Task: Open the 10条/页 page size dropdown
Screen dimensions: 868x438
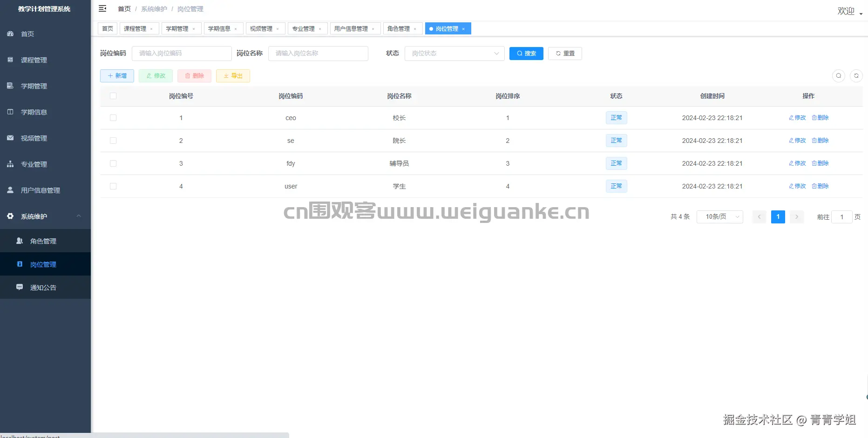Action: point(719,217)
